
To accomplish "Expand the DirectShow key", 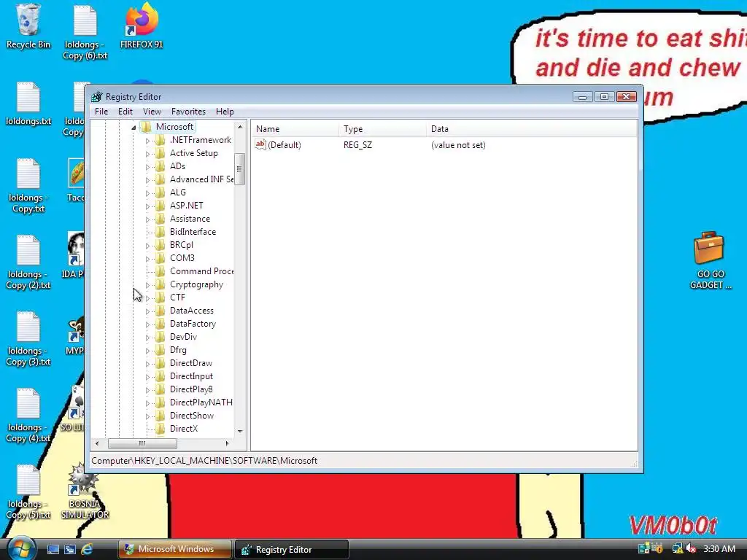I will 147,416.
